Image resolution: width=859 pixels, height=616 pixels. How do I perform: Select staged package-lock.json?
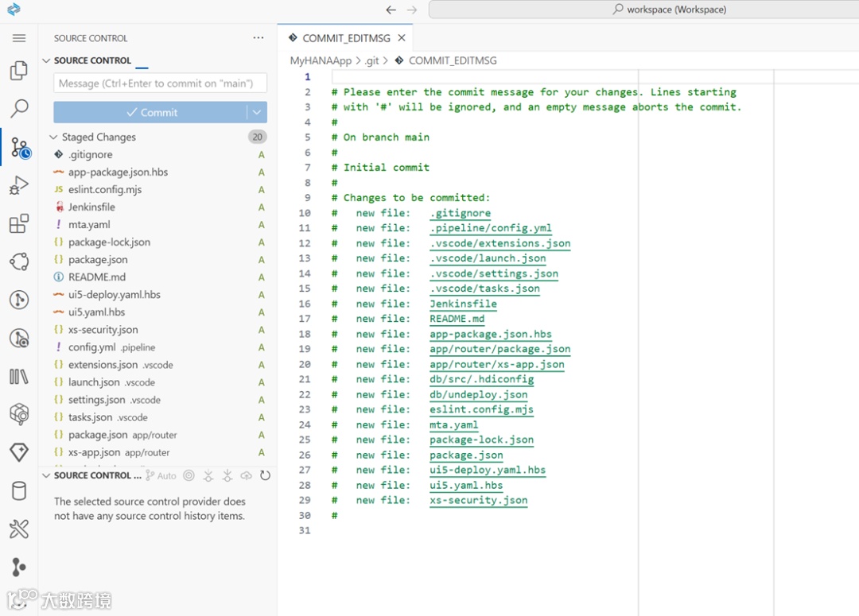coord(158,242)
